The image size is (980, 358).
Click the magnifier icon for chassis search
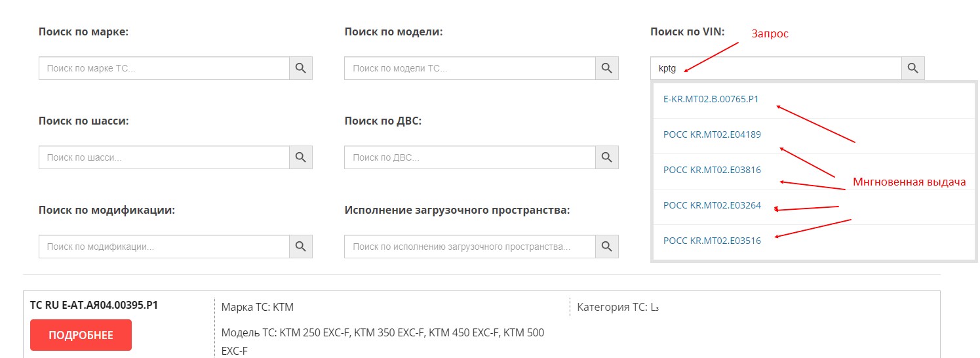pyautogui.click(x=300, y=157)
